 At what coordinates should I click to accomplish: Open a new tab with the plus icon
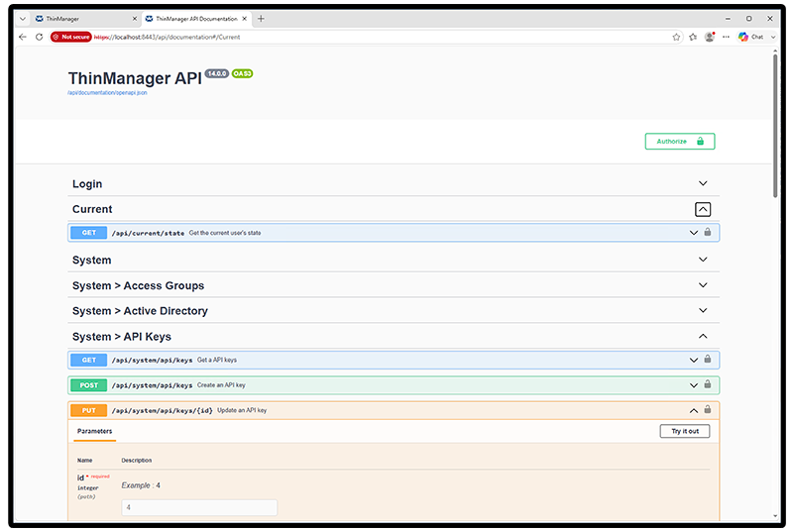pyautogui.click(x=261, y=19)
